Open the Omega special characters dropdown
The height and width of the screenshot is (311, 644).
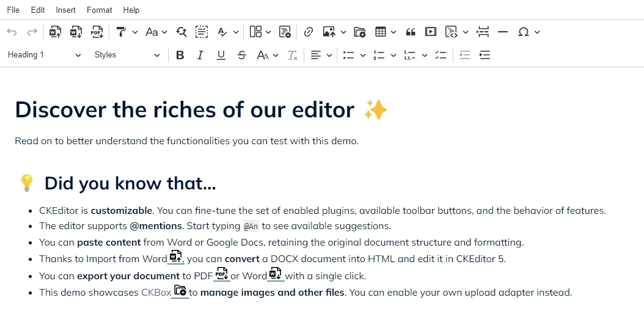529,32
